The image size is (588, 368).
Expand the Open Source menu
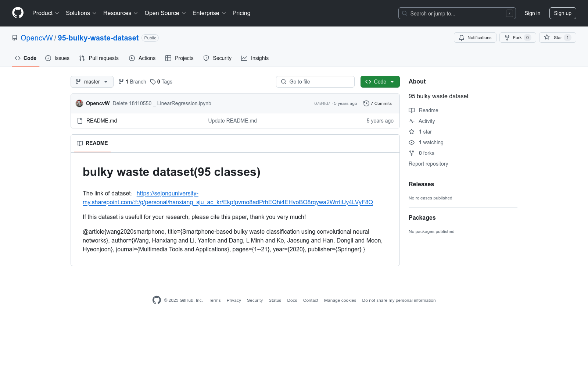165,13
